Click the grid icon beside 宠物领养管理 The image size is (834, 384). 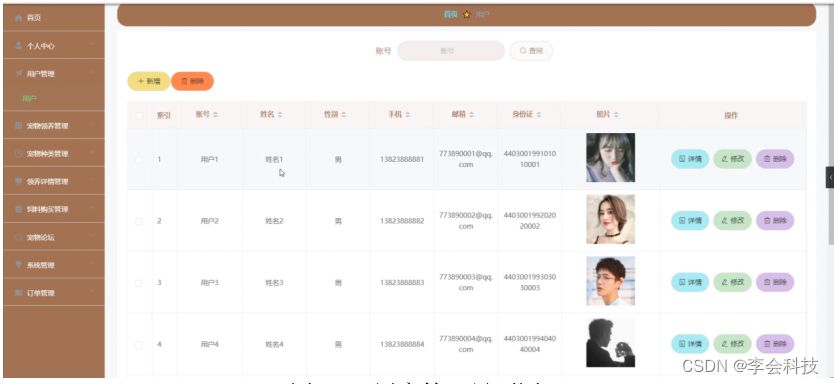coord(19,126)
